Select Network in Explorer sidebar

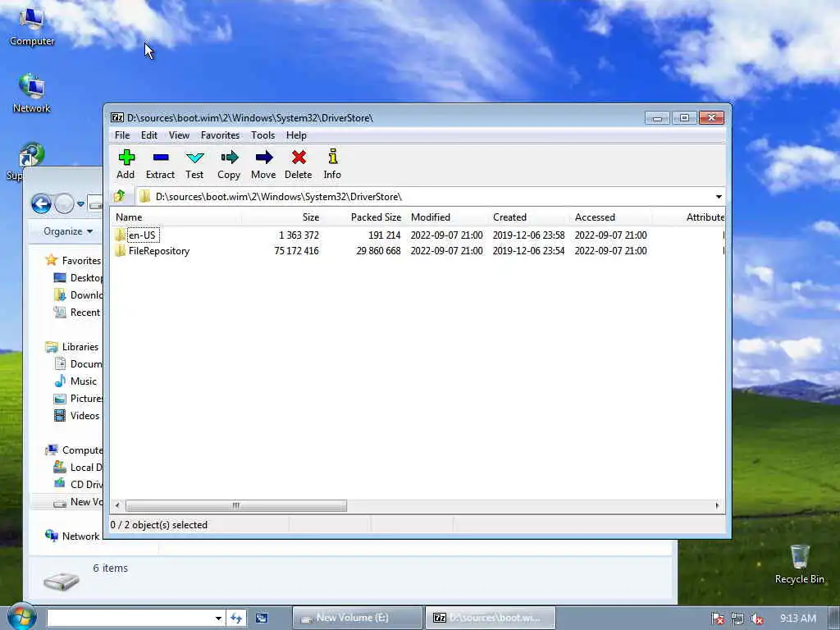tap(72, 536)
